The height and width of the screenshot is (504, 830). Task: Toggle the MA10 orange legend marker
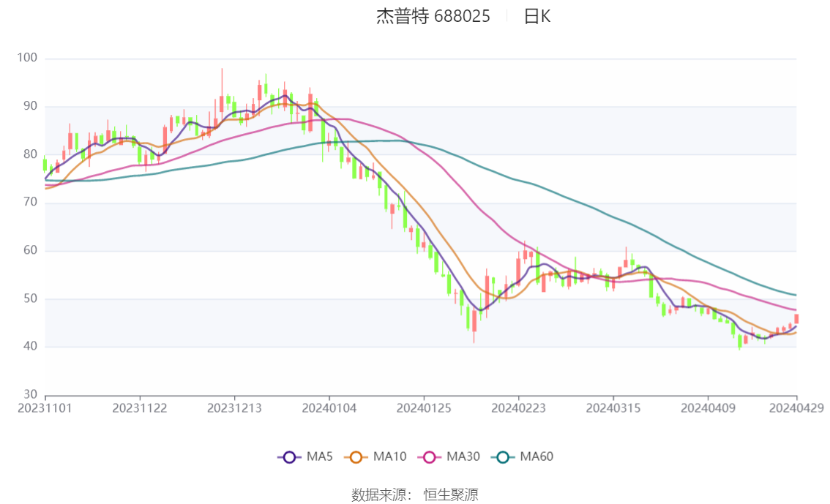tap(356, 457)
